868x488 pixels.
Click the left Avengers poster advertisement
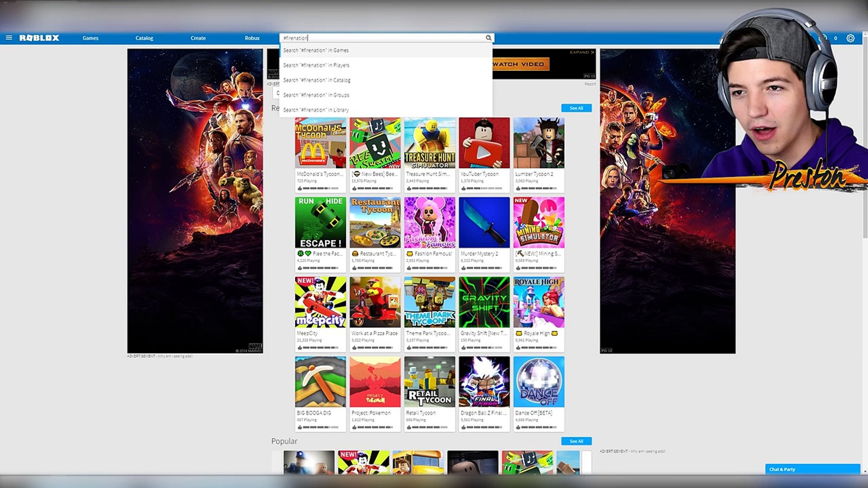[195, 201]
